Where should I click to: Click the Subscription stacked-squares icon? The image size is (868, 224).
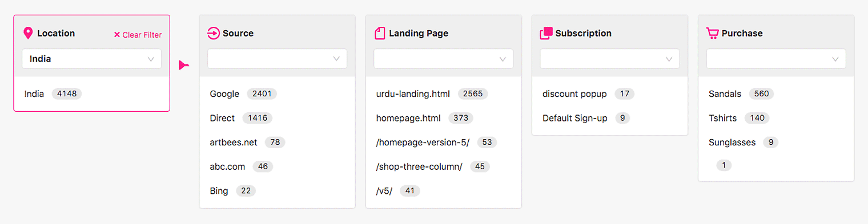click(546, 34)
